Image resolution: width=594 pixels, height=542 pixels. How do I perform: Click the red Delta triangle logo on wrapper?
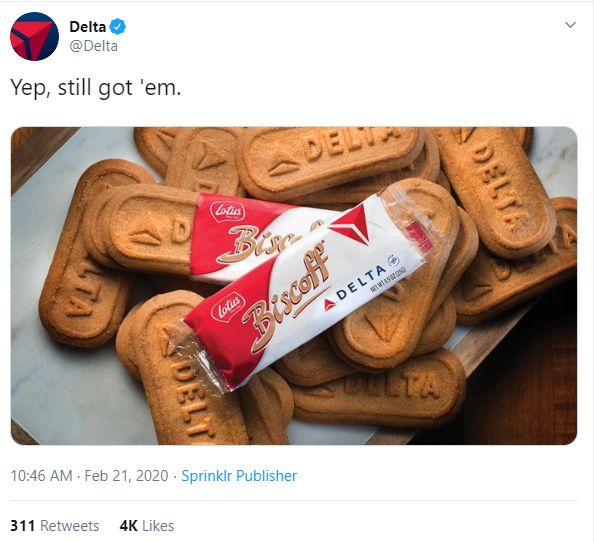[x=350, y=224]
